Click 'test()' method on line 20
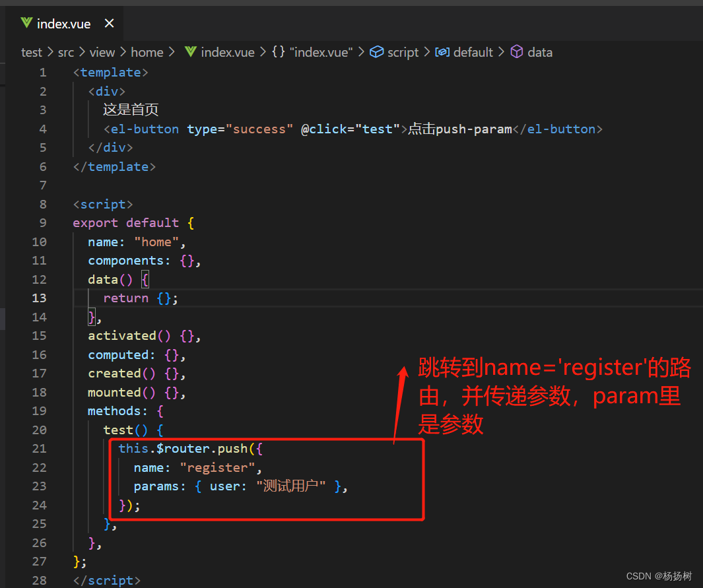This screenshot has width=703, height=588. [x=125, y=430]
